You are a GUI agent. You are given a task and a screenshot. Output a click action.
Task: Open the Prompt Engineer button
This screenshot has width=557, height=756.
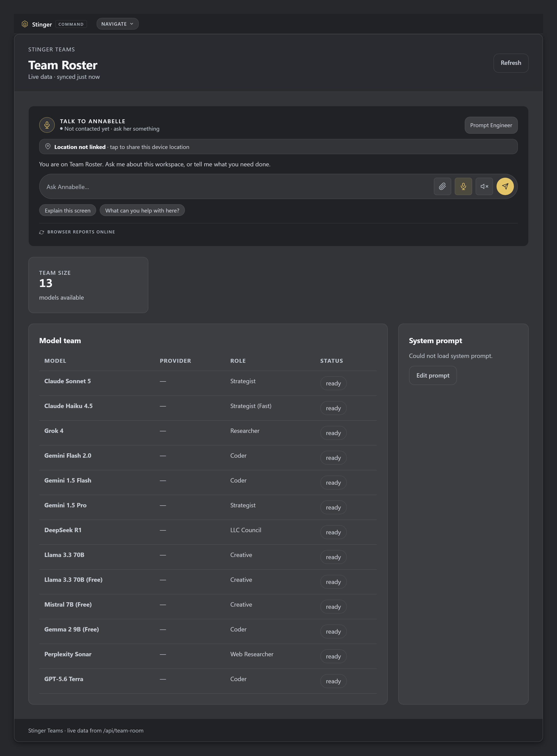tap(491, 125)
